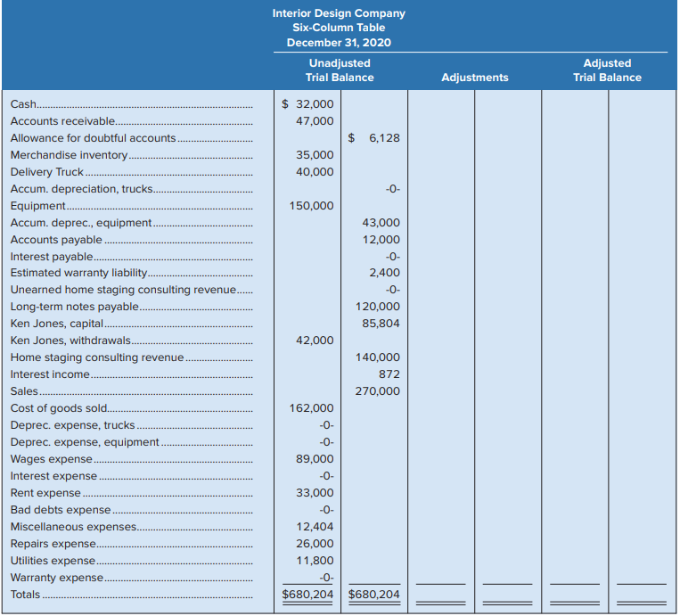The image size is (680, 616).
Task: Select the 'Accounts receivable' label
Action: click(x=62, y=121)
